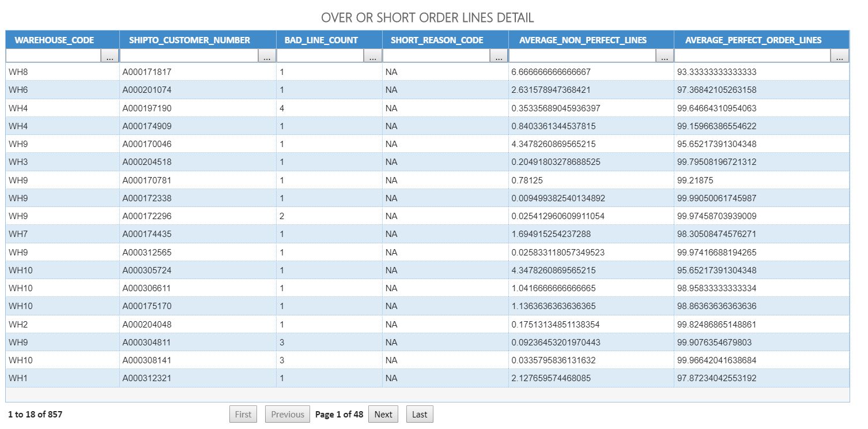
Task: Go to the Next page
Action: [383, 414]
